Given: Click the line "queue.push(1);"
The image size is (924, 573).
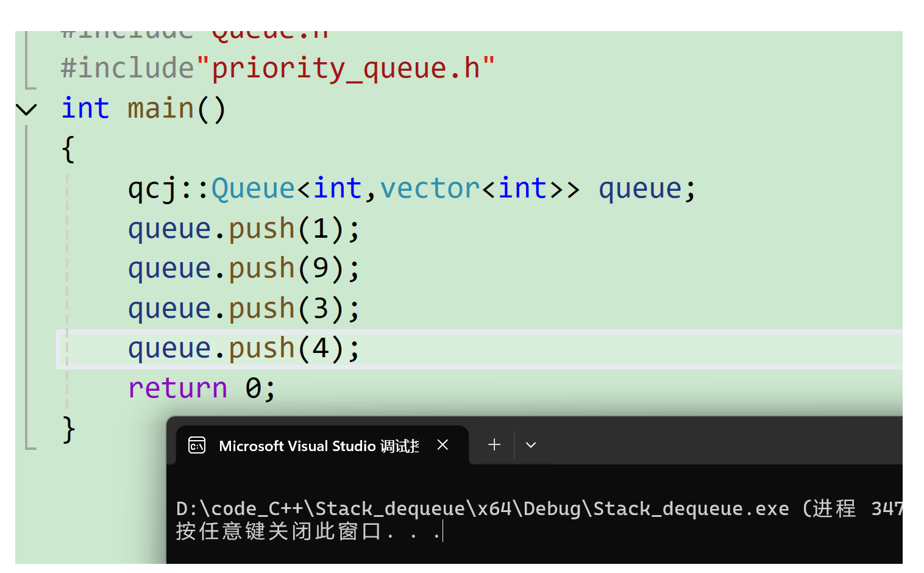Looking at the screenshot, I should (x=244, y=229).
